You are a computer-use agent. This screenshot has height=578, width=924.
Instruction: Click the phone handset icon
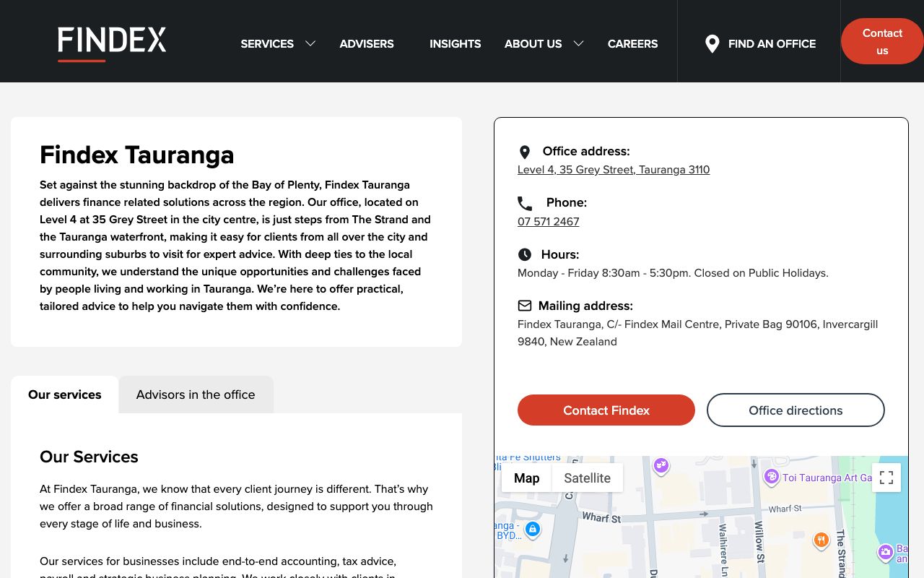pos(525,203)
